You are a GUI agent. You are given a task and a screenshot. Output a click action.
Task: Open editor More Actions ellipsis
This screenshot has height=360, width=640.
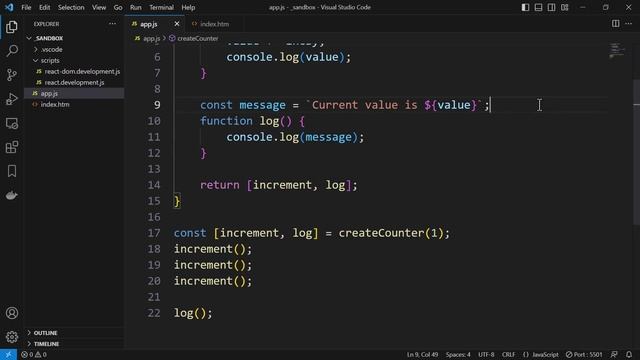(x=629, y=24)
